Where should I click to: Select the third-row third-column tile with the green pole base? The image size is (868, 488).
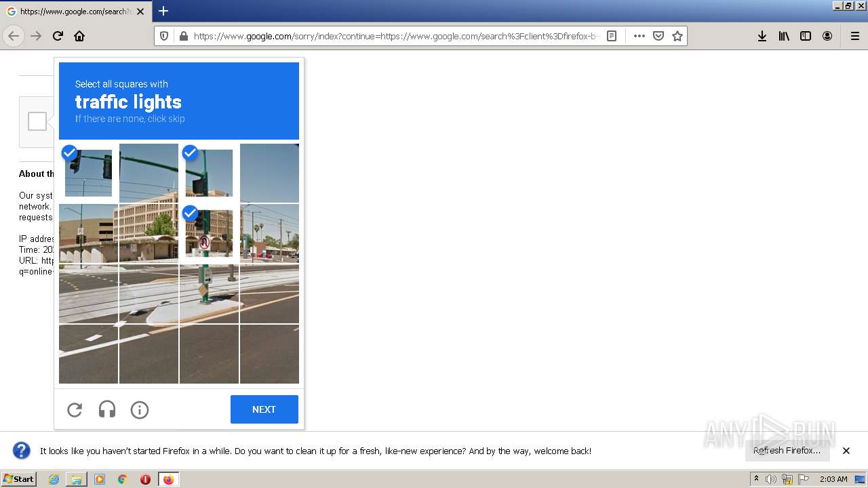click(x=209, y=293)
